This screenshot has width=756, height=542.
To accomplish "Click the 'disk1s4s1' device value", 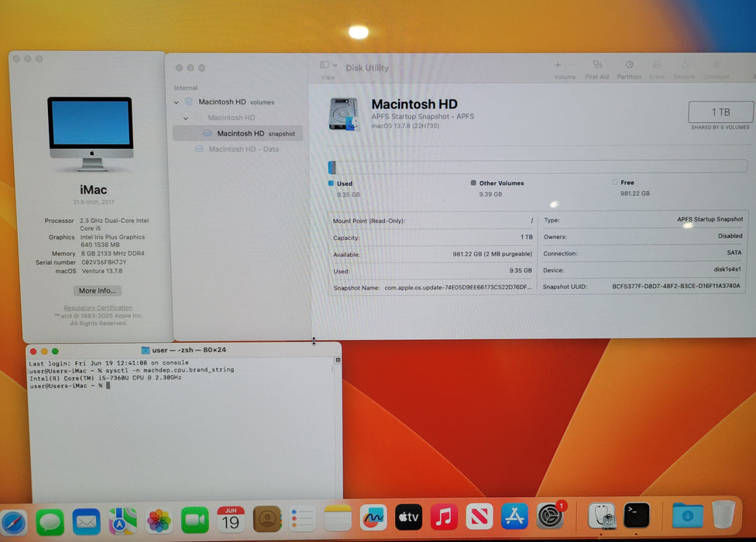I will (x=727, y=269).
